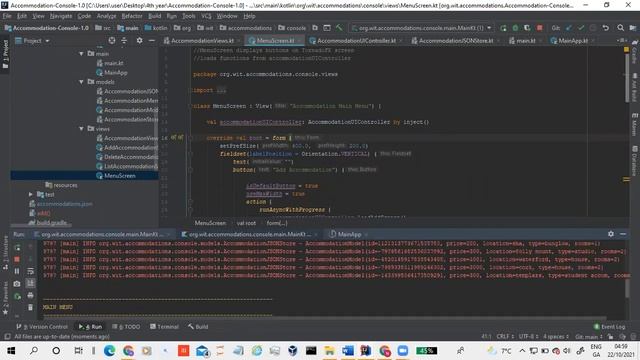Open the TODO tool window
Screen dimensions: 640x360
click(x=126, y=327)
